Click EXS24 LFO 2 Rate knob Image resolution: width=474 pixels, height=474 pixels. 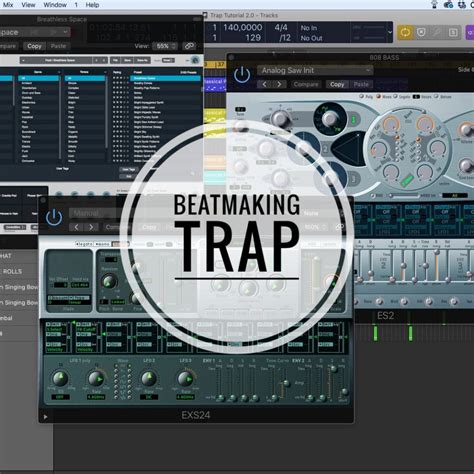(x=149, y=379)
